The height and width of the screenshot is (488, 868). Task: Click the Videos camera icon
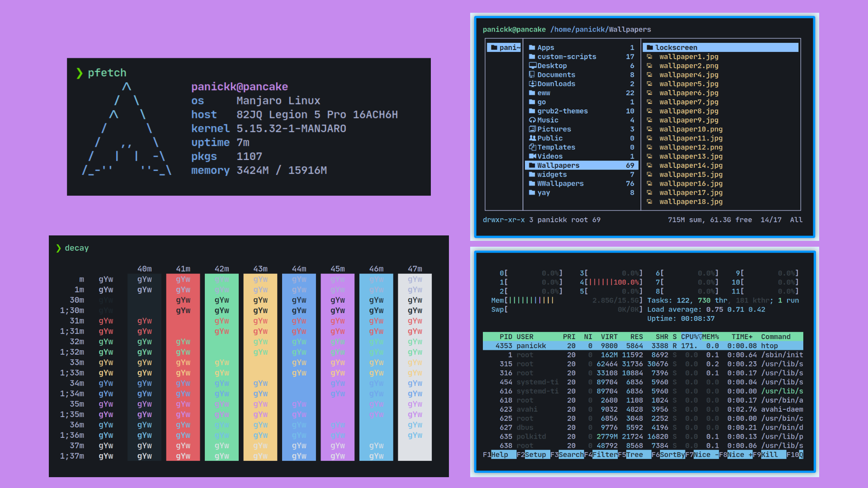(533, 156)
